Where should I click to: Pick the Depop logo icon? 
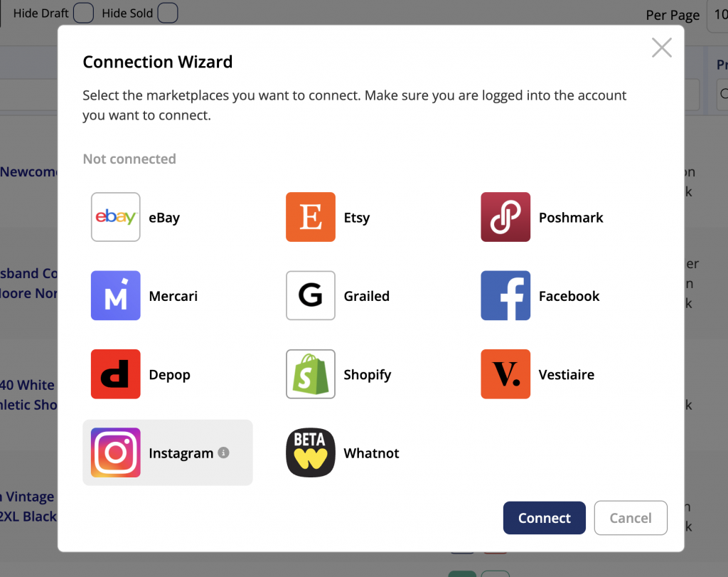pos(116,374)
